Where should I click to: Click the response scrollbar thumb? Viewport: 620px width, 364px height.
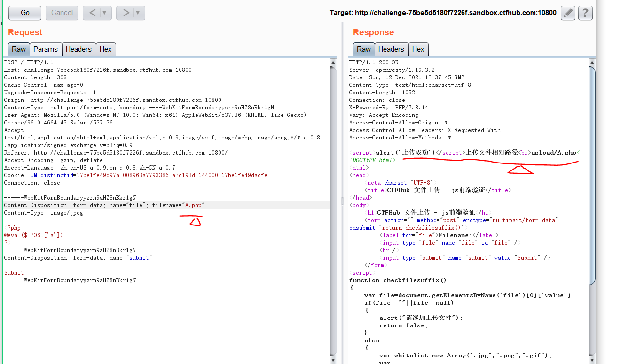592,176
